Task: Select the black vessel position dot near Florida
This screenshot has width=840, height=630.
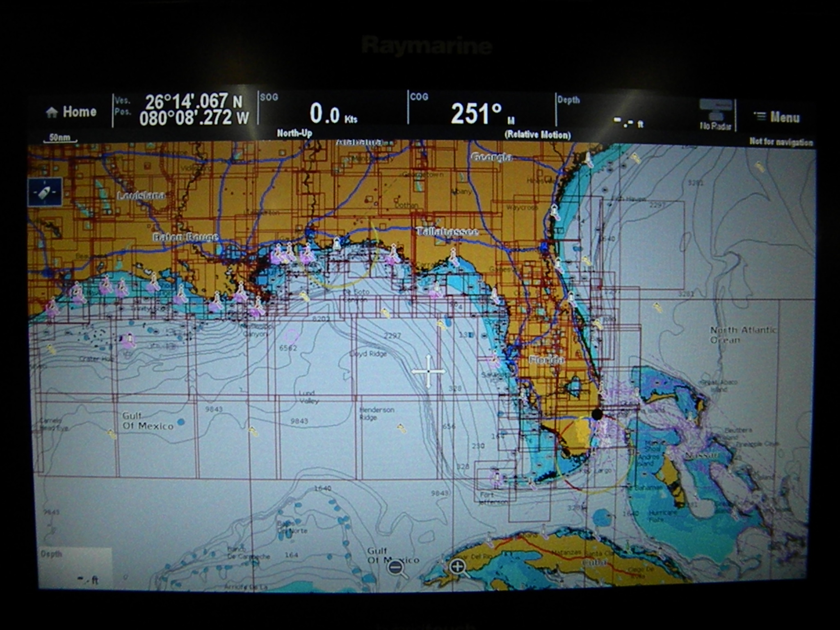Action: (x=596, y=415)
